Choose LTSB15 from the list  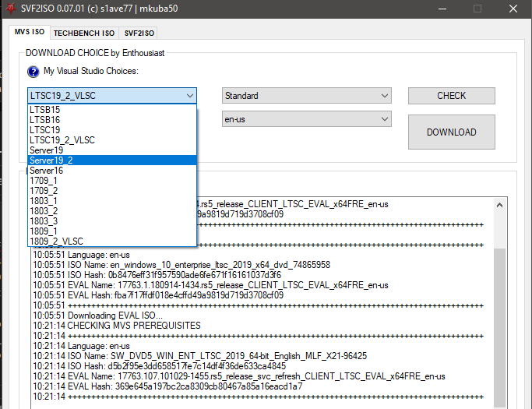(x=112, y=110)
